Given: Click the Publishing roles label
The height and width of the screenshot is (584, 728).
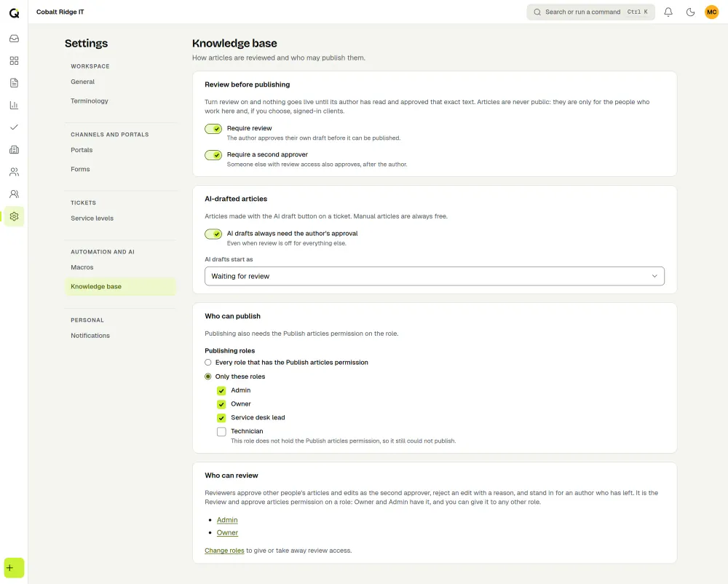Looking at the screenshot, I should [x=230, y=351].
